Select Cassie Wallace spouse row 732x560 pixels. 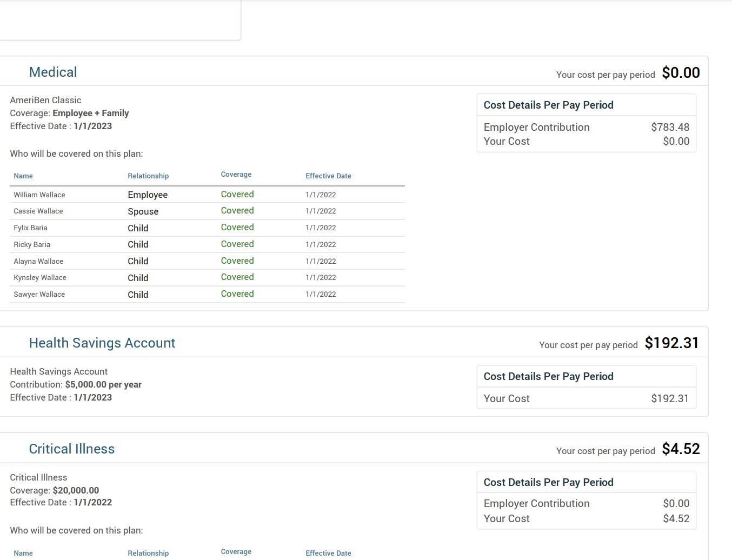click(x=207, y=211)
